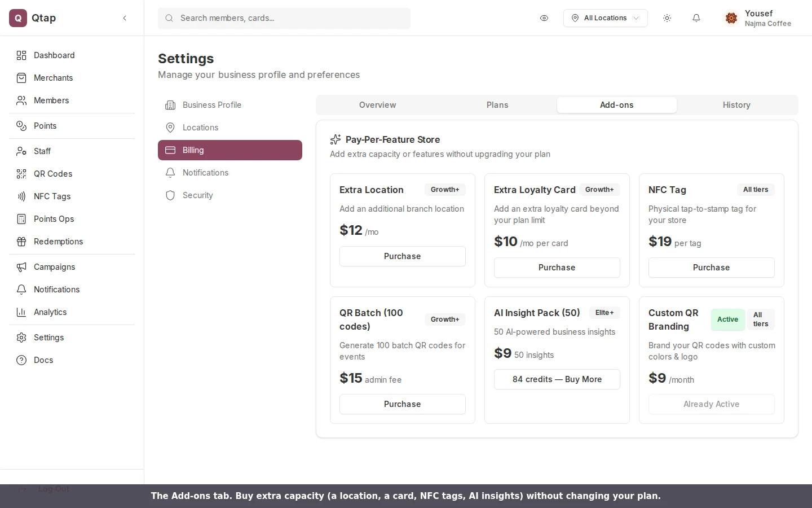Go to Points Ops in the sidebar
Screen dimensions: 812x508
pyautogui.click(x=72, y=219)
